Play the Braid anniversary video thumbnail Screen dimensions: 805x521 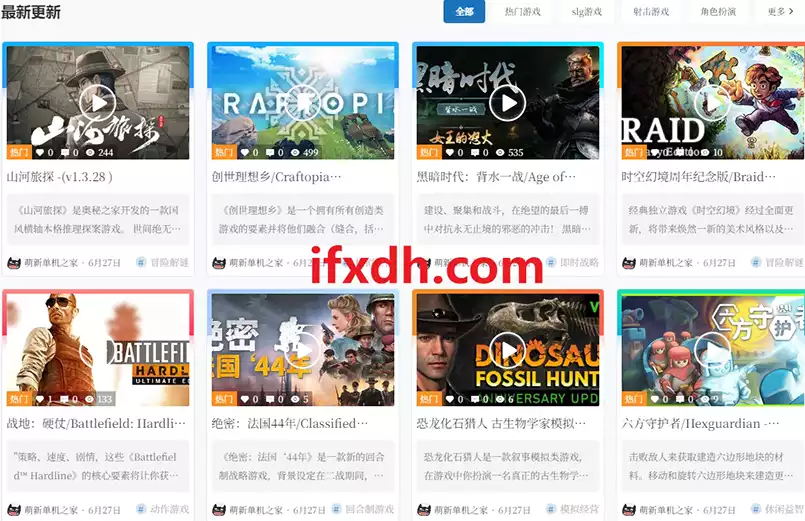click(712, 103)
